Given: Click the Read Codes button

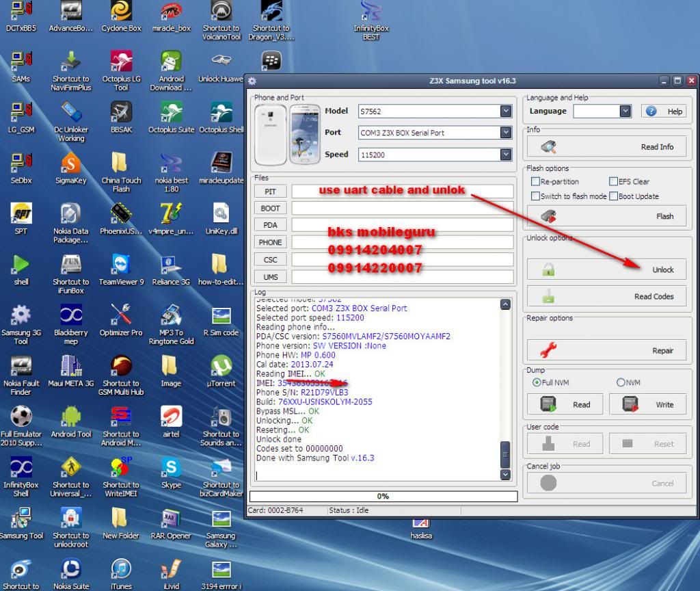Looking at the screenshot, I should point(606,296).
